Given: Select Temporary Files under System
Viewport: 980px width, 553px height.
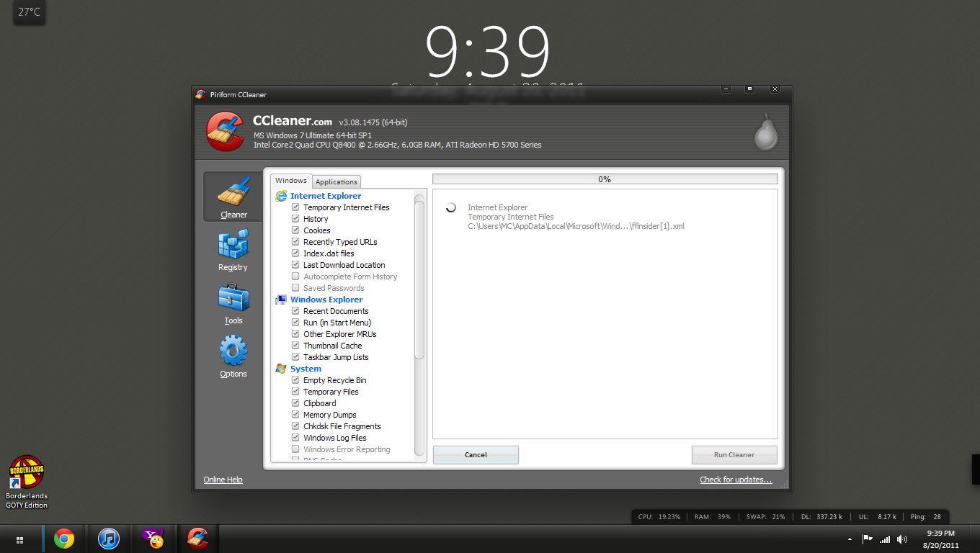Looking at the screenshot, I should (331, 392).
